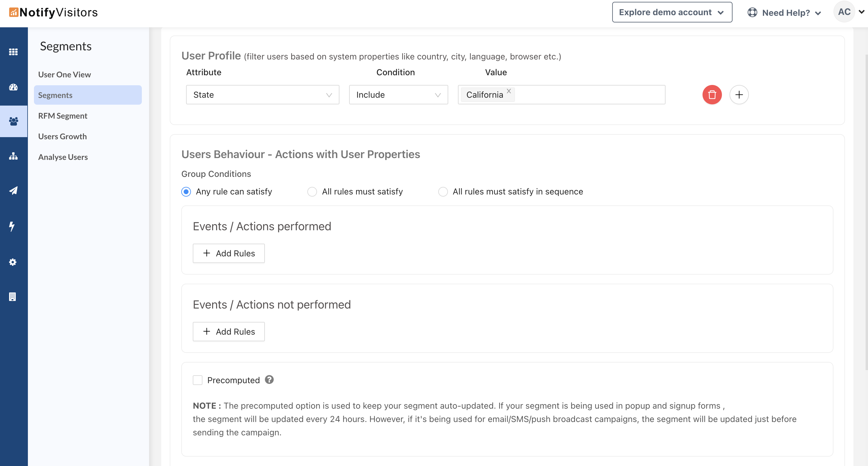The width and height of the screenshot is (868, 466).
Task: Add Rules under Events / Actions not performed
Action: click(x=229, y=332)
